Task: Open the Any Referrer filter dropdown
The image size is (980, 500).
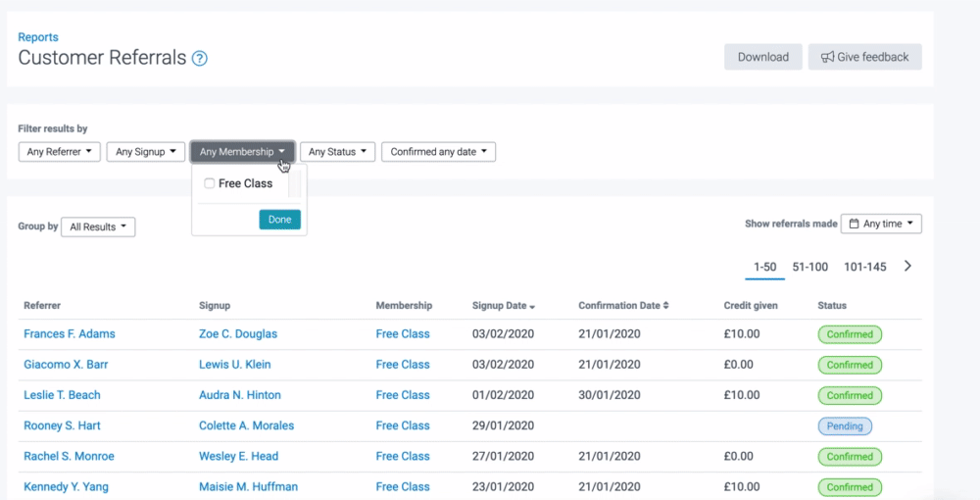Action: 60,152
